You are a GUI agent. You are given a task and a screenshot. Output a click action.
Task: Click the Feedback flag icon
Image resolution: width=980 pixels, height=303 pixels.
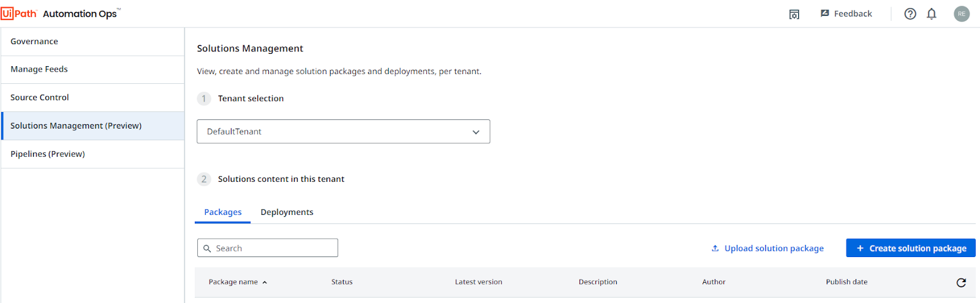[x=825, y=13]
